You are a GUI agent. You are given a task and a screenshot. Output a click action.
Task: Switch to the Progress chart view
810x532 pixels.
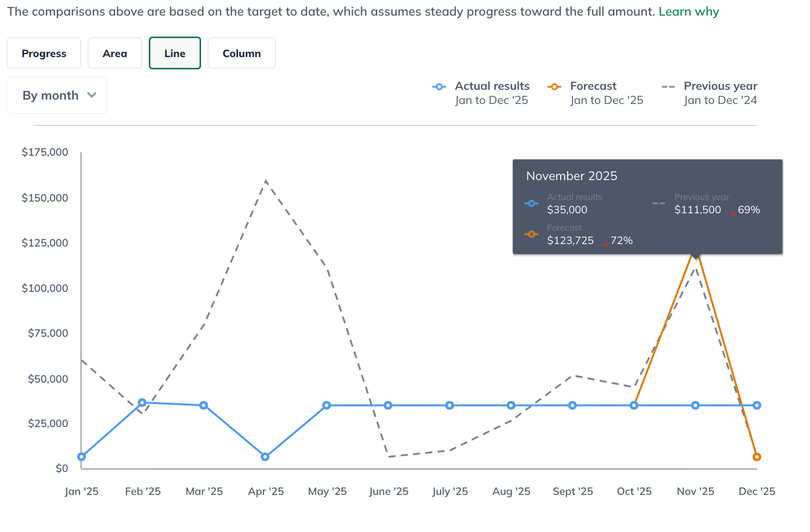44,53
